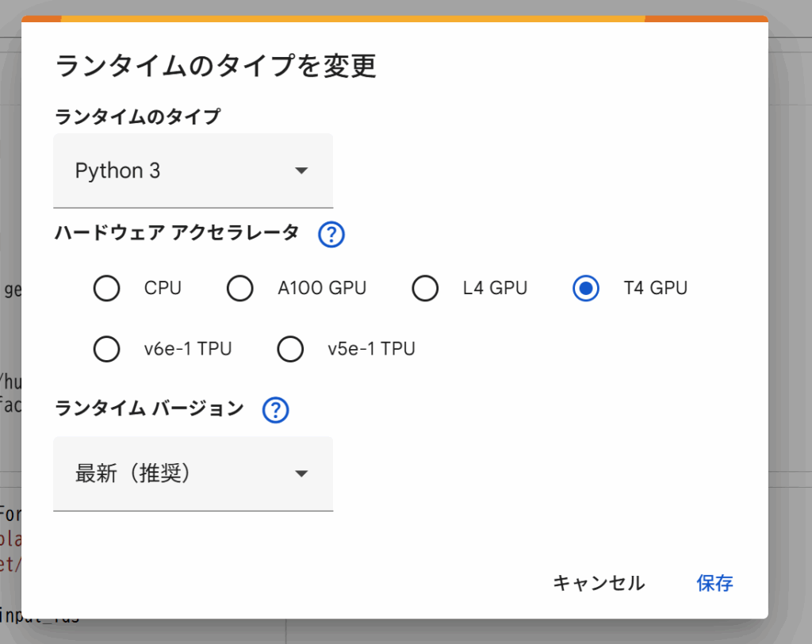The image size is (812, 644).
Task: Click the ランタイムのタイプを変更 dialog title
Action: pyautogui.click(x=215, y=67)
